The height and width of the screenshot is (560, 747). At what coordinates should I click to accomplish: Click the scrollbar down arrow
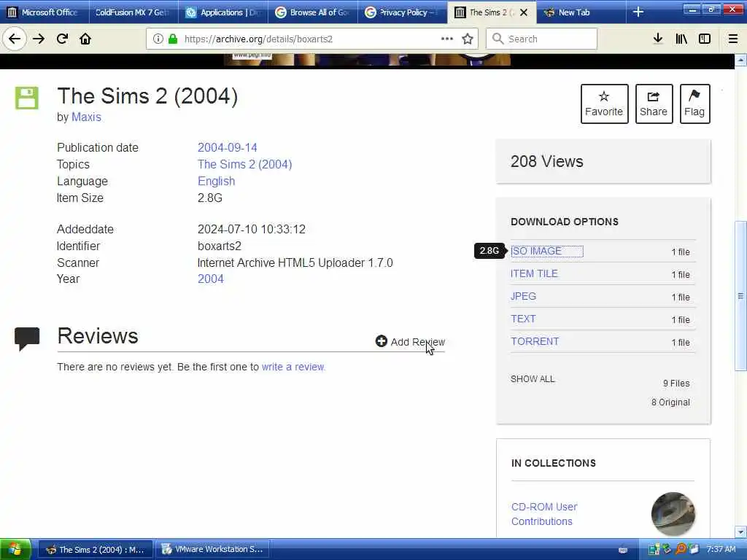pyautogui.click(x=740, y=532)
